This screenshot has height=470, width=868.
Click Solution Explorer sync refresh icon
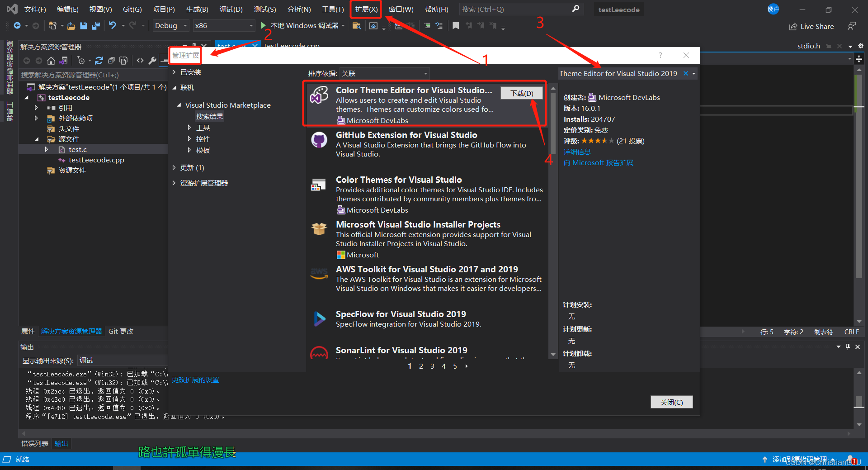[x=99, y=61]
